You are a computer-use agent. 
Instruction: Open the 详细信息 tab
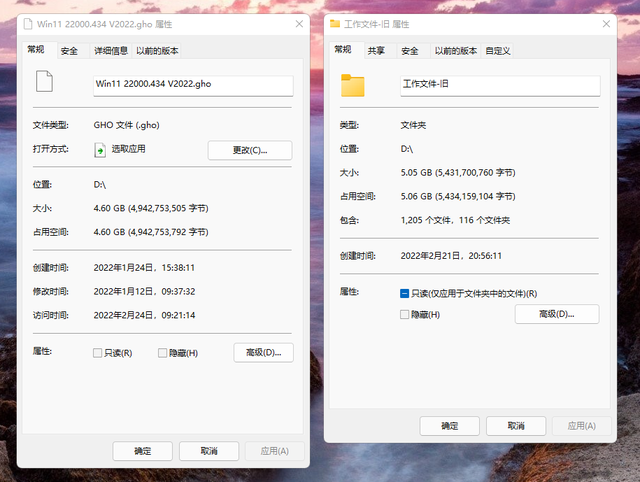[111, 51]
